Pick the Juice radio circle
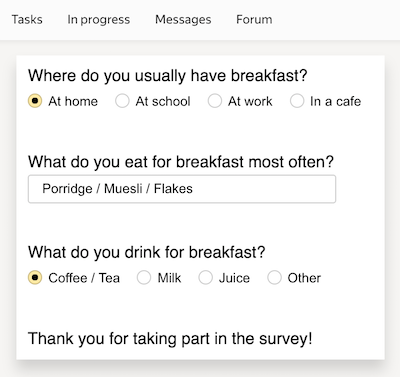 pyautogui.click(x=205, y=277)
